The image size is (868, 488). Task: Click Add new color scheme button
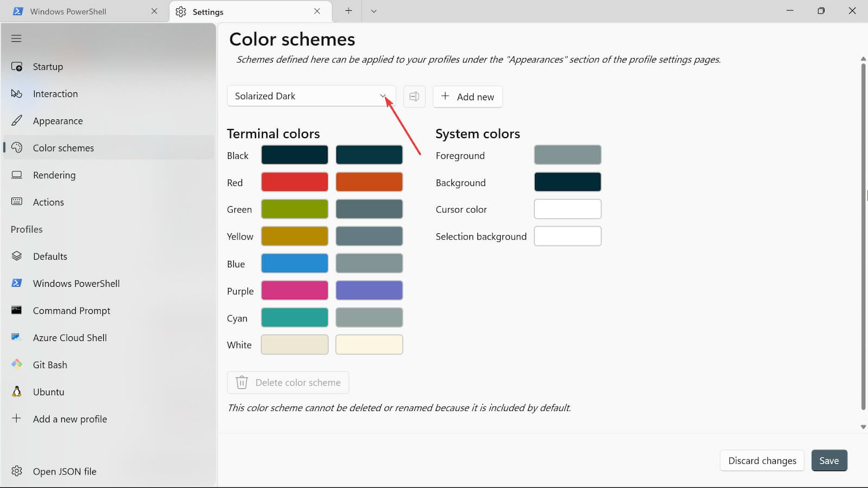[x=468, y=97]
